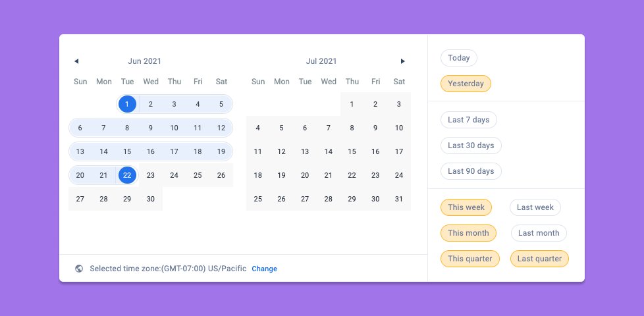
Task: Pick the Last quarter chip
Action: [540, 259]
